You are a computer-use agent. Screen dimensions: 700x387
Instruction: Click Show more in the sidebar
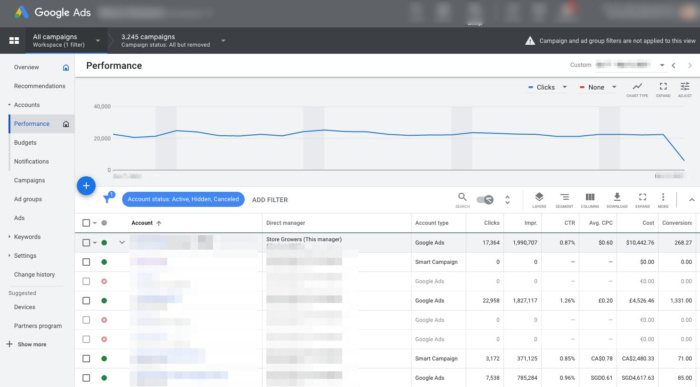[27, 344]
